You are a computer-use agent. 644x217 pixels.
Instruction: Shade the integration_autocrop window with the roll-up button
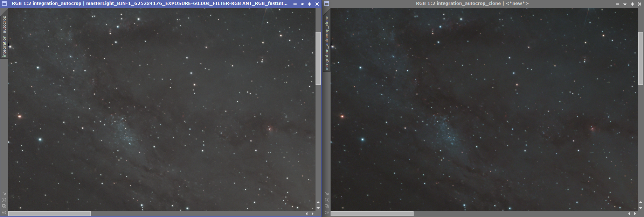pos(302,4)
